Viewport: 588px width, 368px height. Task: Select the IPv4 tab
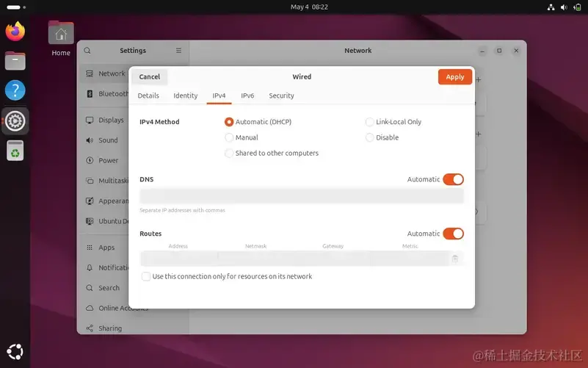pos(219,95)
